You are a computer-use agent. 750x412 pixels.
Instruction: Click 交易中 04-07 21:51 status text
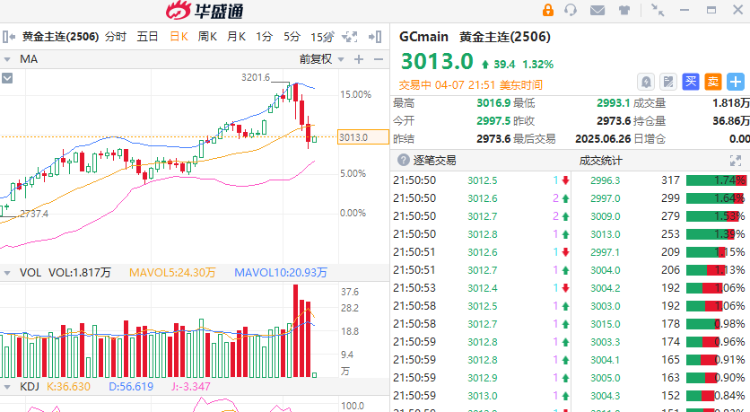click(x=471, y=85)
